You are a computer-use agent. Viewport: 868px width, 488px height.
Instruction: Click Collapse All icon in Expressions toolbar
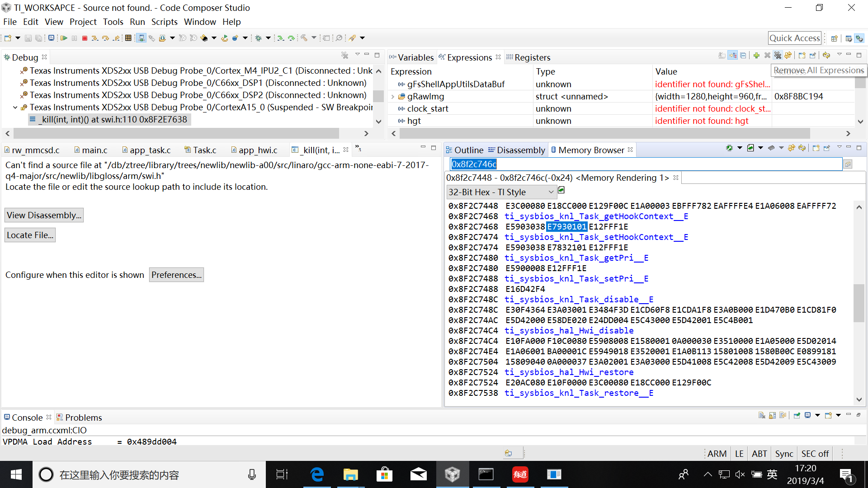[743, 56]
